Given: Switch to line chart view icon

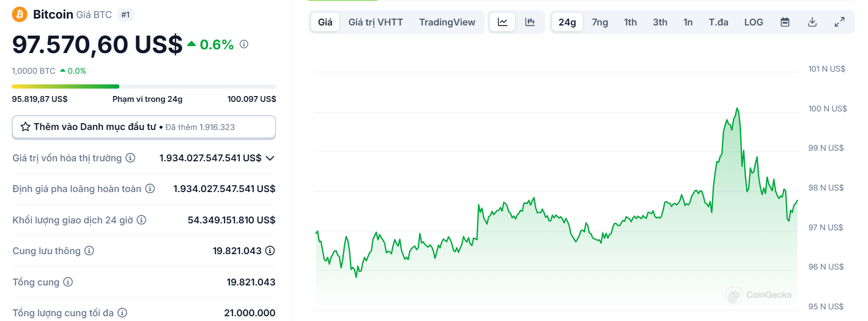Looking at the screenshot, I should click(503, 22).
